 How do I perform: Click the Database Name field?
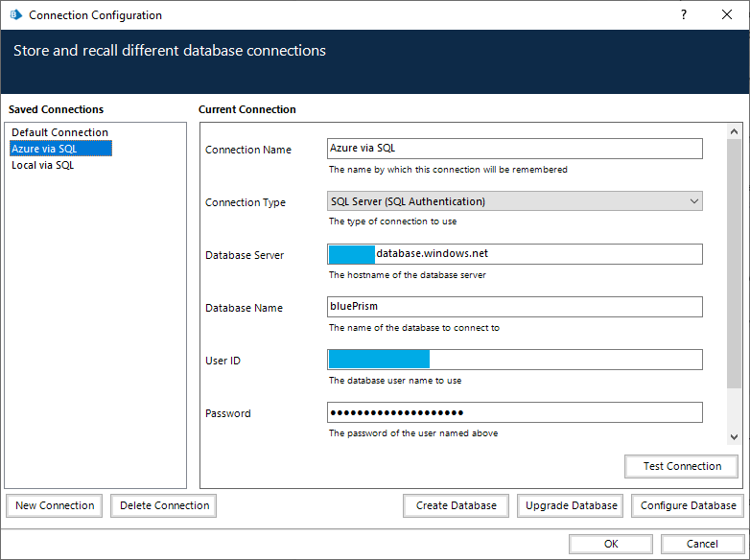click(x=514, y=307)
